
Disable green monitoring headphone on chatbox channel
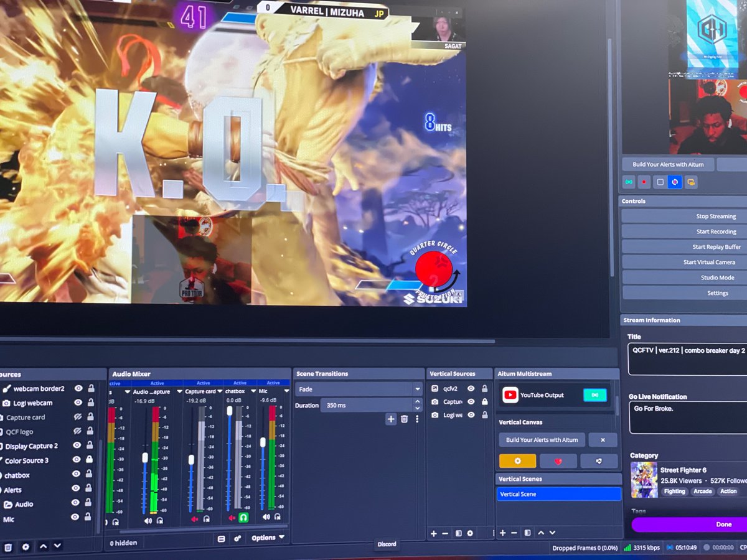click(x=243, y=518)
